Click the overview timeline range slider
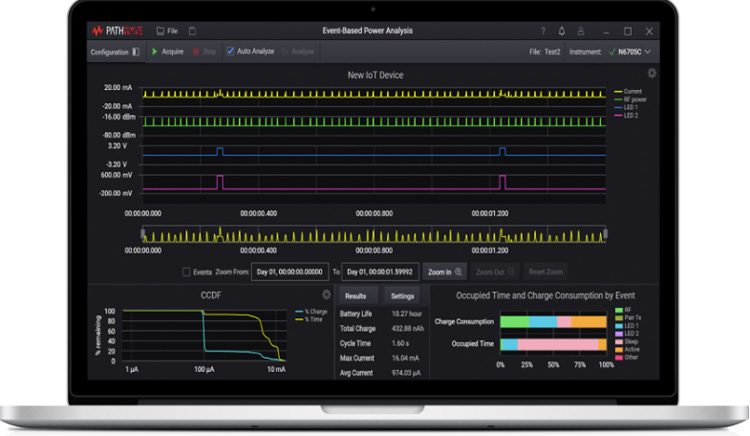 click(x=375, y=235)
